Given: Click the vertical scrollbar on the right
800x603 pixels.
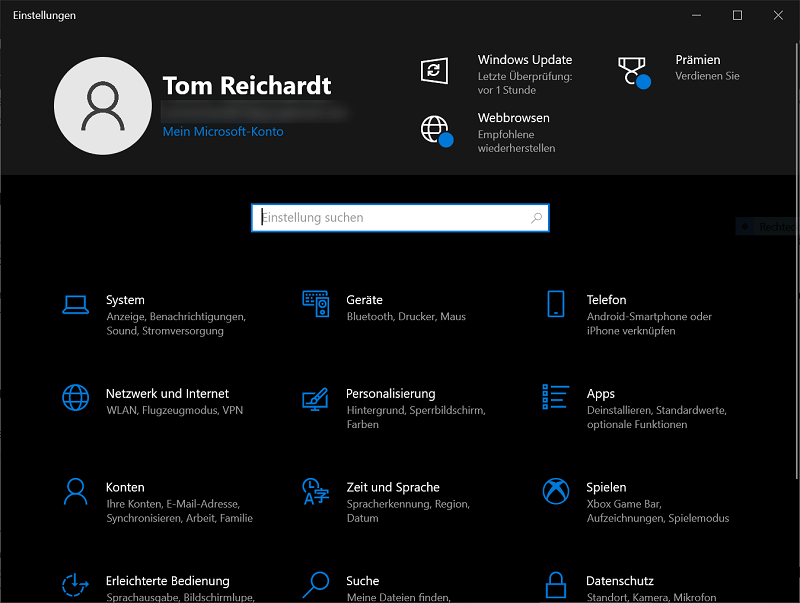Looking at the screenshot, I should click(x=797, y=260).
